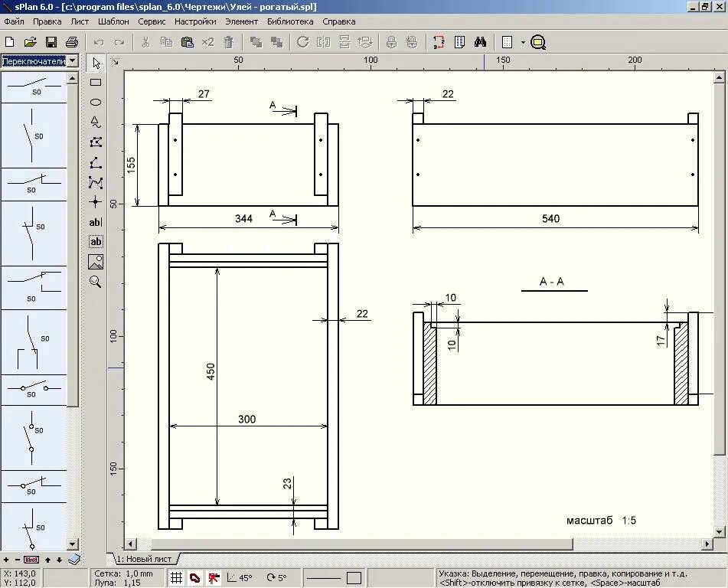Click the red rename label button
This screenshot has width=728, height=588.
click(x=31, y=560)
